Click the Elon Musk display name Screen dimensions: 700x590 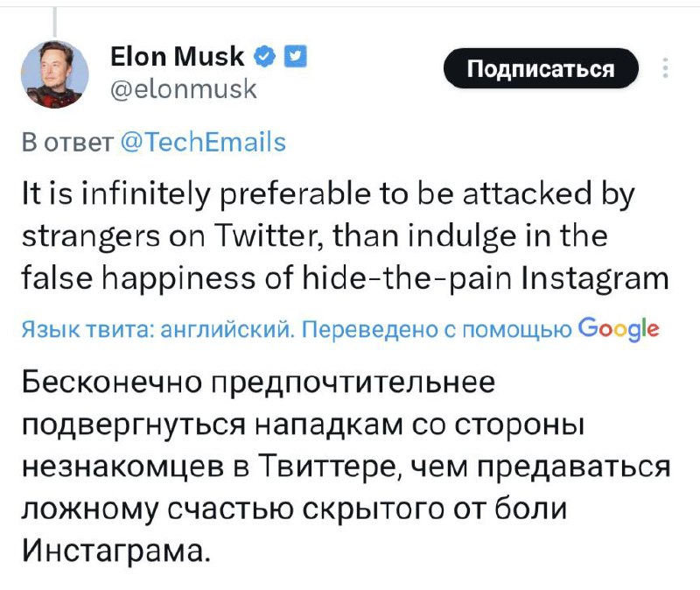coord(178,58)
